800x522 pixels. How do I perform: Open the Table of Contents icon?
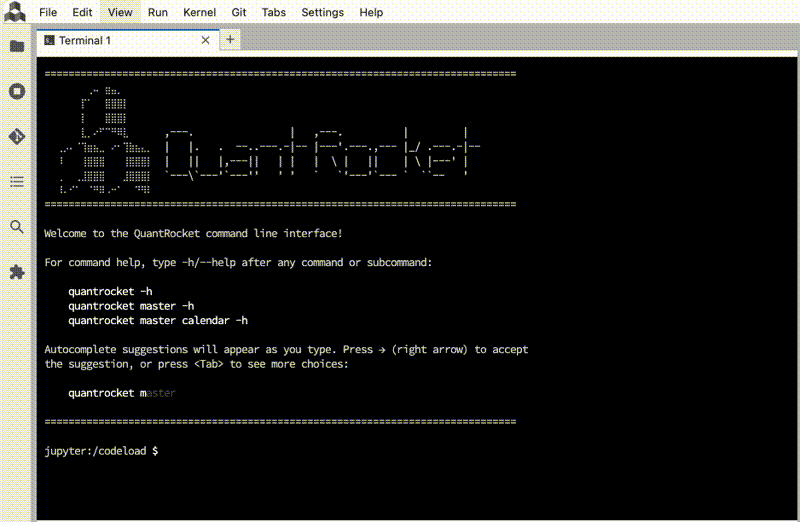coord(17,182)
